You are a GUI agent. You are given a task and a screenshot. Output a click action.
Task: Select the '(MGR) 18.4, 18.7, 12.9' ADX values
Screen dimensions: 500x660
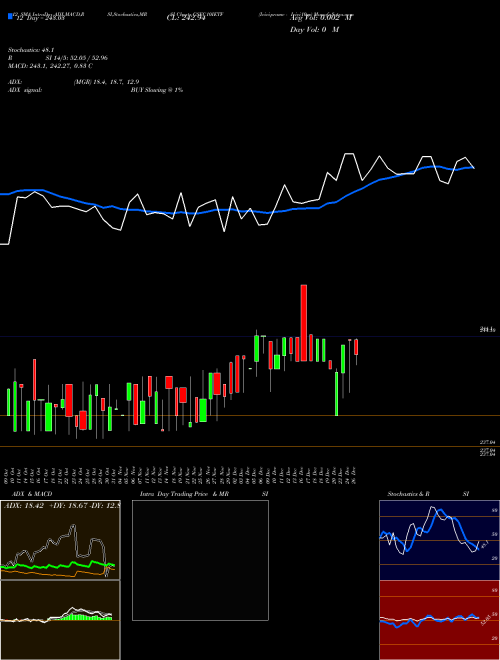click(106, 82)
